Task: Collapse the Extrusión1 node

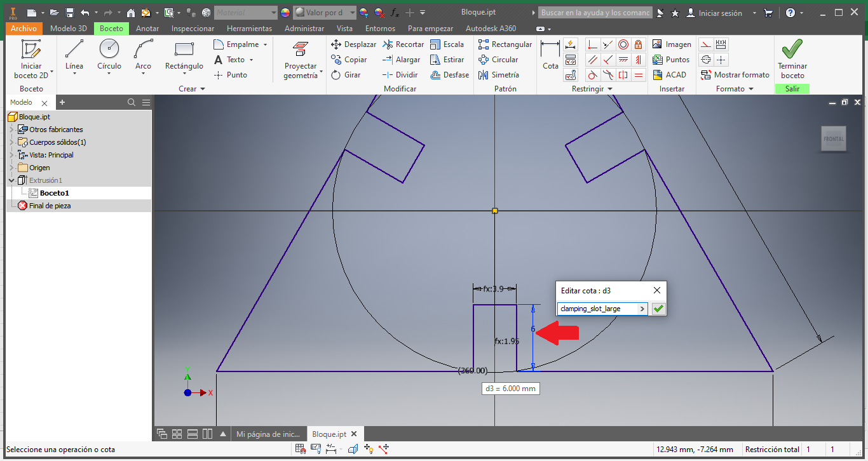Action: (x=11, y=180)
